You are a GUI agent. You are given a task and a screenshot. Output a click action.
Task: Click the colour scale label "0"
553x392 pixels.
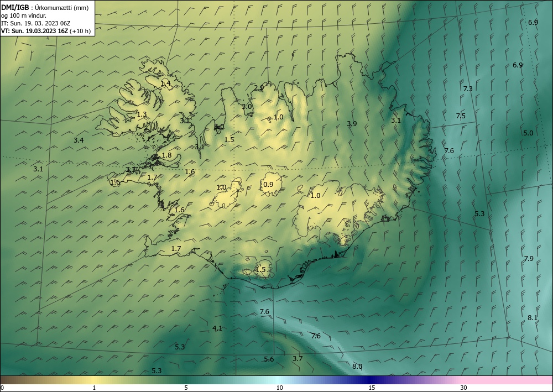coord(2,388)
